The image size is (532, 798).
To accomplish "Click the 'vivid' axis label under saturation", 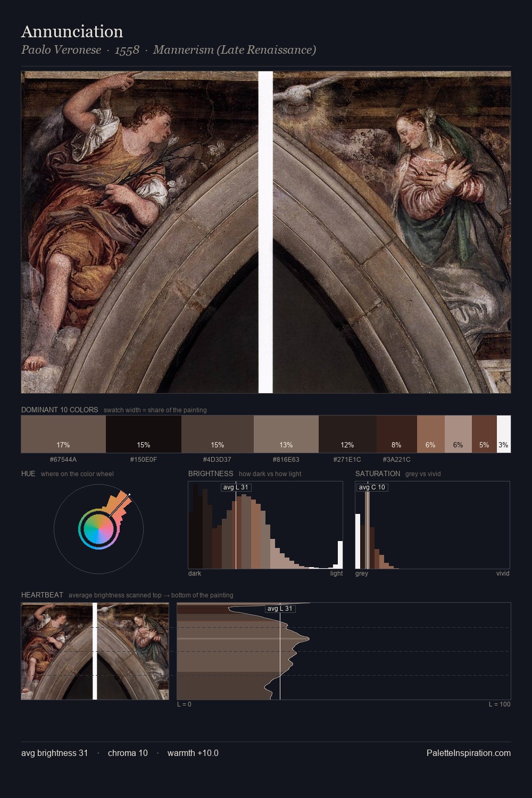I will tap(503, 573).
